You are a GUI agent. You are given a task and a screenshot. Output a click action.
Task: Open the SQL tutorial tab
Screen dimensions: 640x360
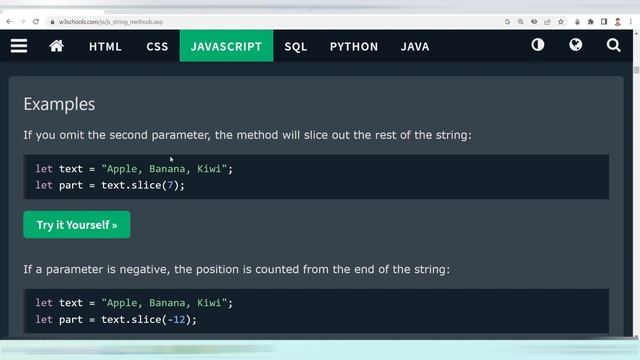296,47
